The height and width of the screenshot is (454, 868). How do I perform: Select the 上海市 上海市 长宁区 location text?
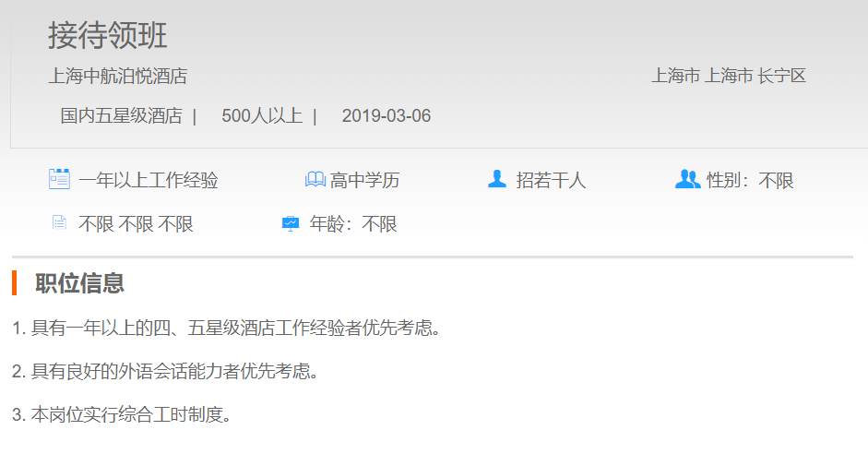pos(728,77)
